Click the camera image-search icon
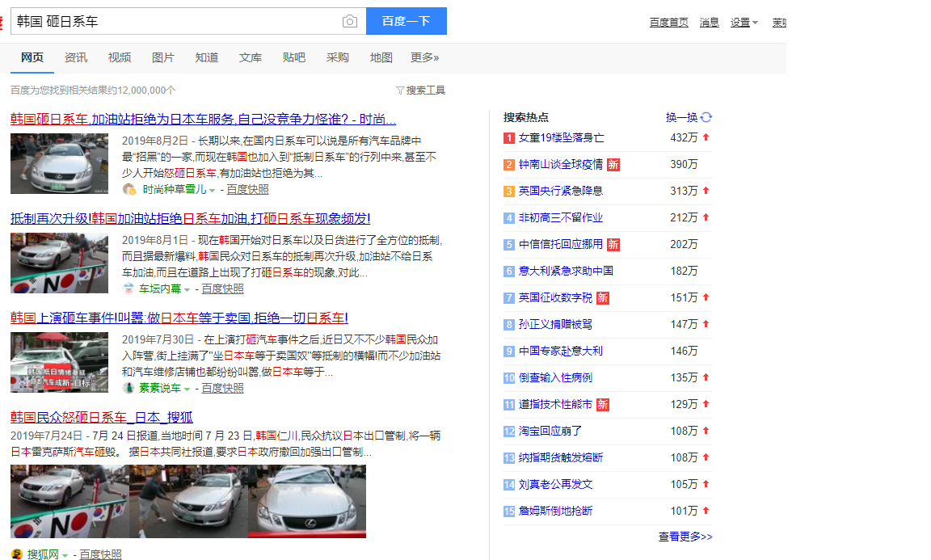The height and width of the screenshot is (560, 931). point(350,21)
